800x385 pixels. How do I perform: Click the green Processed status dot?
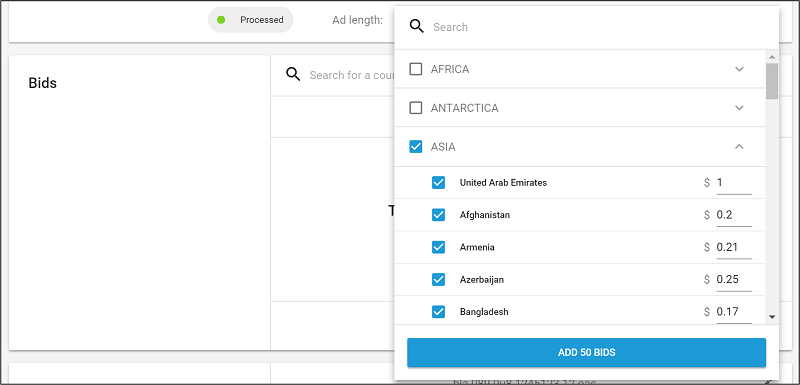pos(221,20)
